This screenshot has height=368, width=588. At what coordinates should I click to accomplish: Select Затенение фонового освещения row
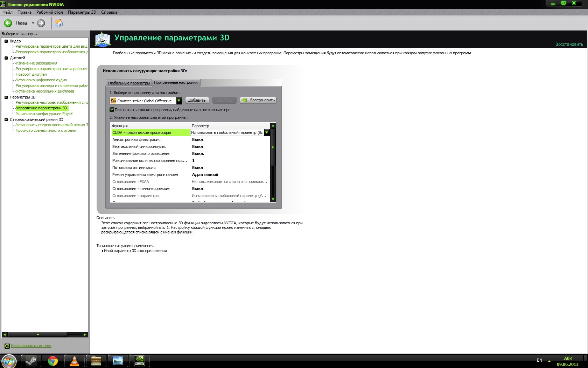[190, 154]
